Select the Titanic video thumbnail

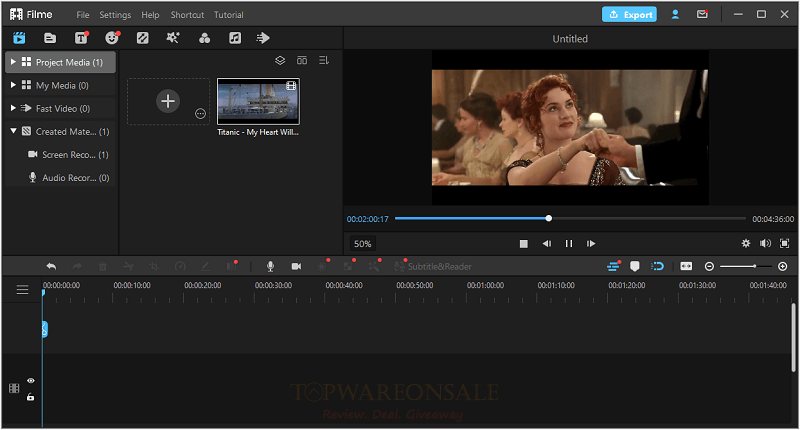258,102
